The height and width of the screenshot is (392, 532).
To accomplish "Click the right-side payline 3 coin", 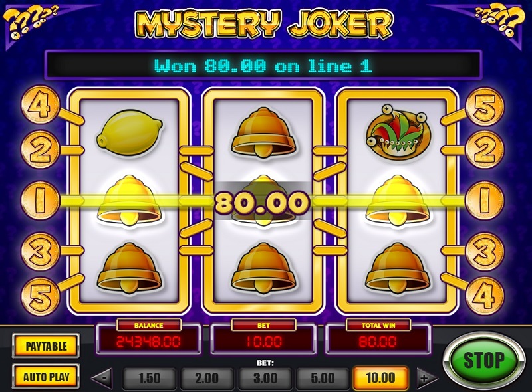I will pos(485,252).
